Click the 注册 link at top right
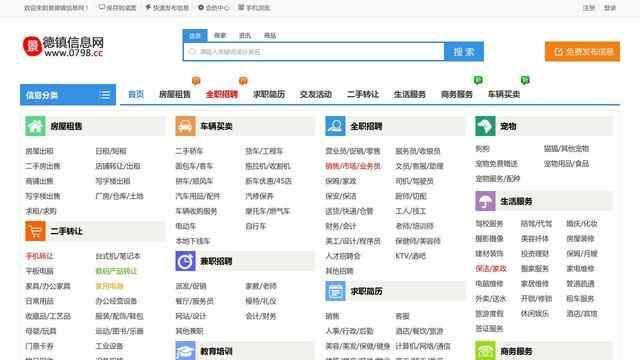This screenshot has height=360, width=640. click(x=589, y=8)
